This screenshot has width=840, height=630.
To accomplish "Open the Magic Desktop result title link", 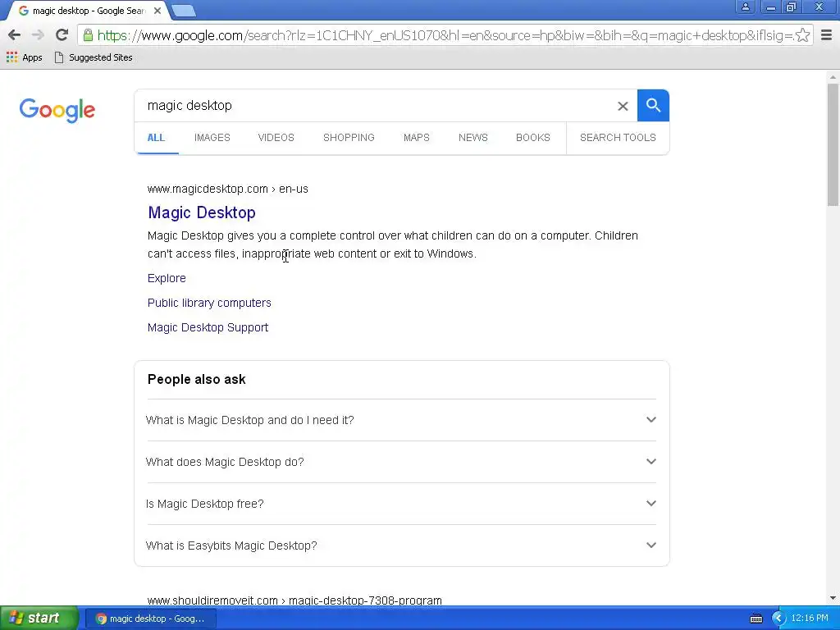I will 202,212.
